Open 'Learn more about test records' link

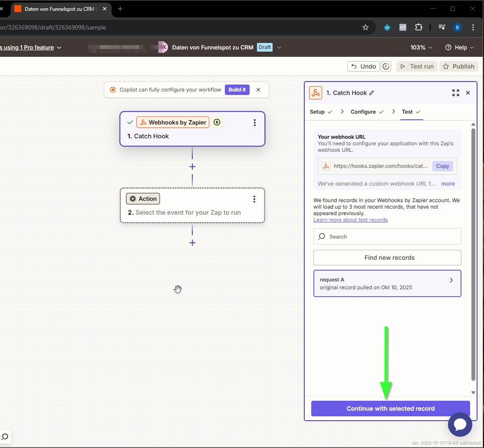(350, 220)
